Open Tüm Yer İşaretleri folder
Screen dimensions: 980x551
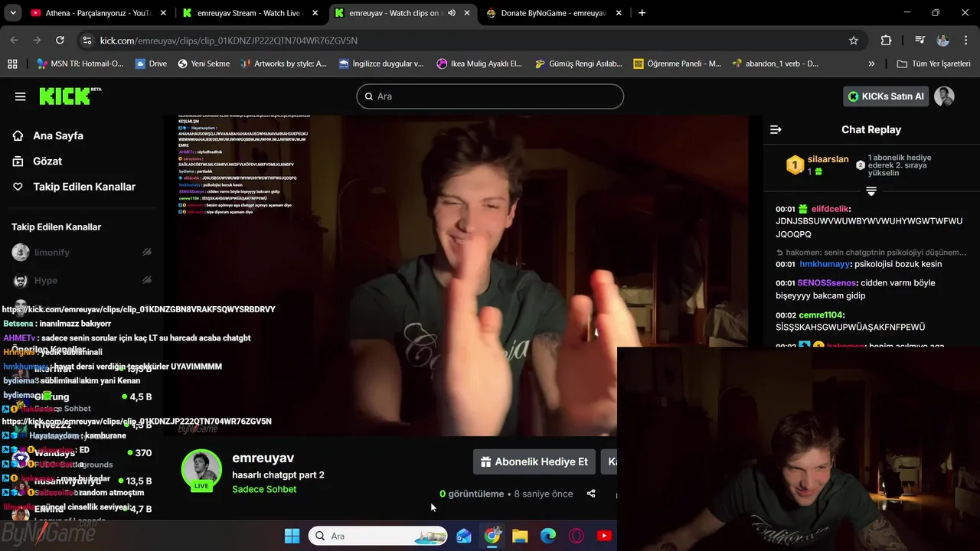933,64
